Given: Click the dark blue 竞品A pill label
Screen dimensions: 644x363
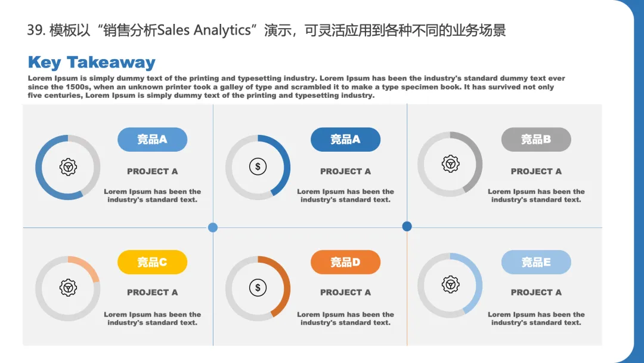Looking at the screenshot, I should tap(345, 139).
